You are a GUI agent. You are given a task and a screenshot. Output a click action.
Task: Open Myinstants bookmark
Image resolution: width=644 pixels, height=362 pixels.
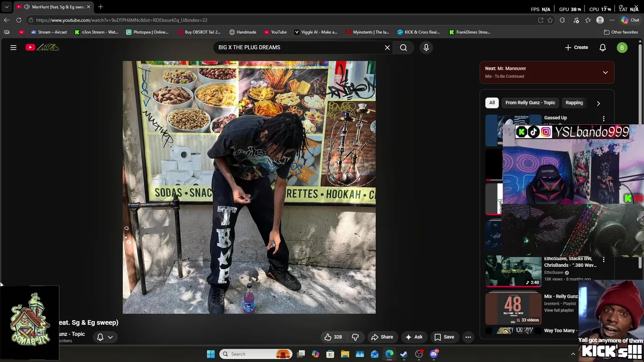[367, 32]
